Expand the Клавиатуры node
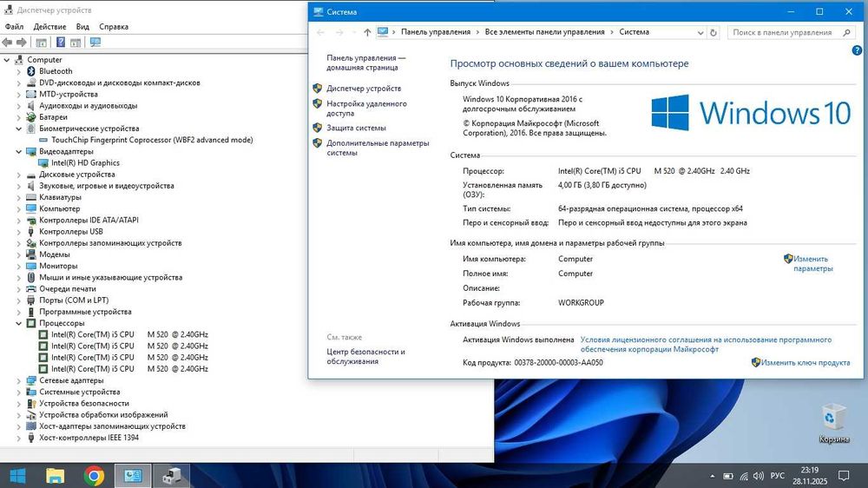Image resolution: width=868 pixels, height=488 pixels. [x=19, y=197]
